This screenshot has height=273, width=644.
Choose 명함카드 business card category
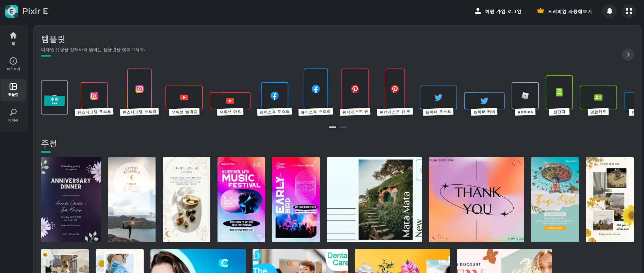point(598,101)
